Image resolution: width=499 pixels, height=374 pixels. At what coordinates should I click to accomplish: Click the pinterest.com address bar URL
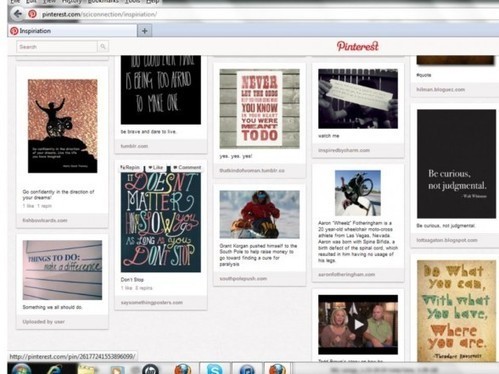coord(99,14)
